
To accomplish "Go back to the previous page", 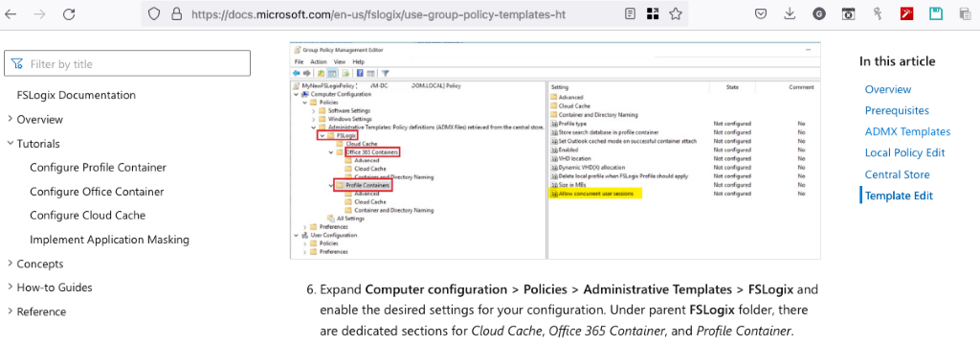I will pyautogui.click(x=11, y=13).
